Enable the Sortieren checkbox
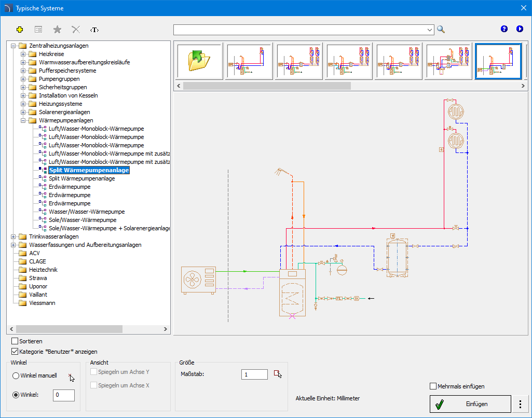 click(x=15, y=341)
